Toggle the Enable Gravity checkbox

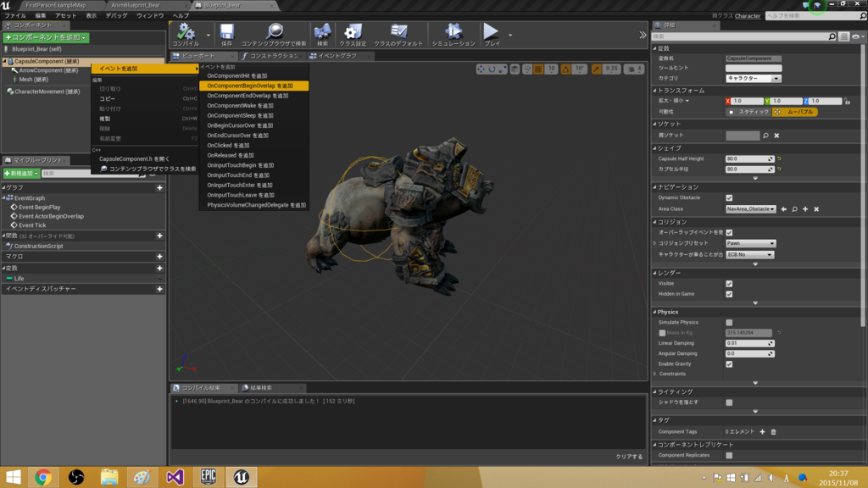pos(729,364)
